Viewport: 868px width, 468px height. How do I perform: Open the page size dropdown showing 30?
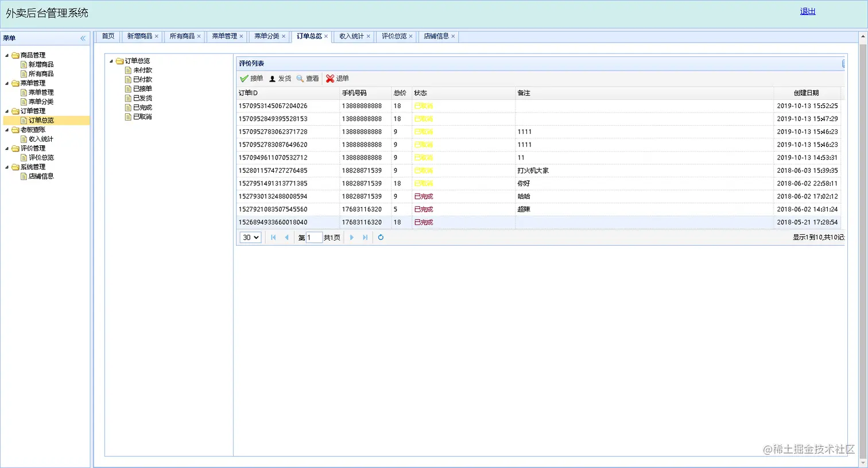pyautogui.click(x=250, y=237)
